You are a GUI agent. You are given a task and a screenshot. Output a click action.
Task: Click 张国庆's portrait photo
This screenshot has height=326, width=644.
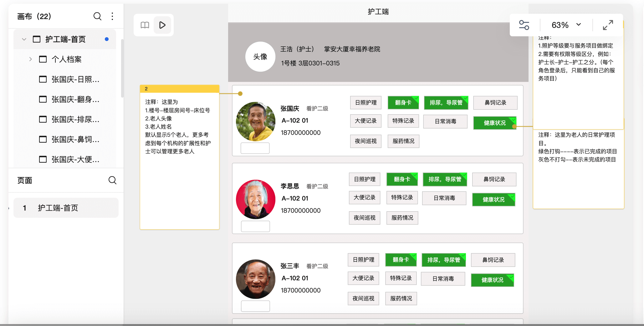[256, 121]
